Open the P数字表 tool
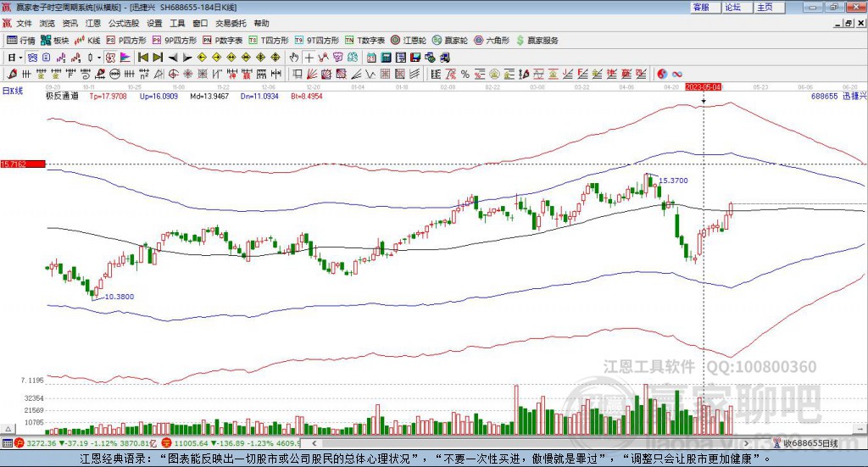 tap(223, 41)
